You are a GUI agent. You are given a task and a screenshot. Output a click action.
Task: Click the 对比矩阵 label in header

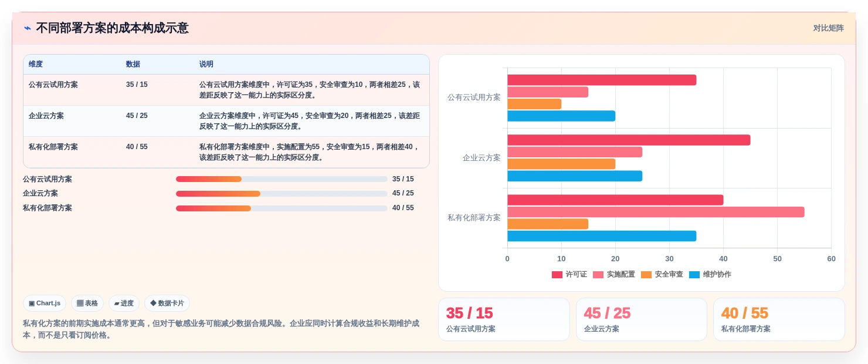(828, 28)
